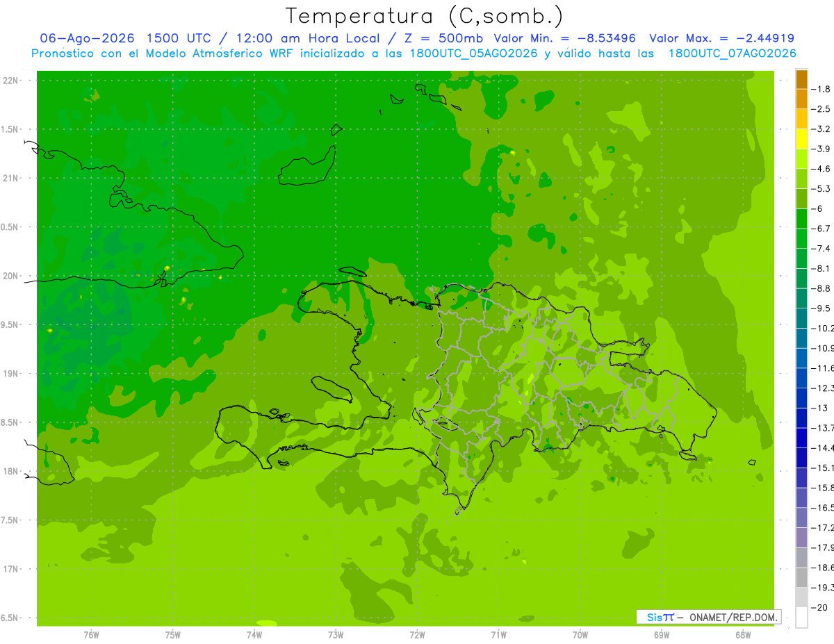The height and width of the screenshot is (644, 834).
Task: Click the '75W' longitude label
Action: point(173,634)
